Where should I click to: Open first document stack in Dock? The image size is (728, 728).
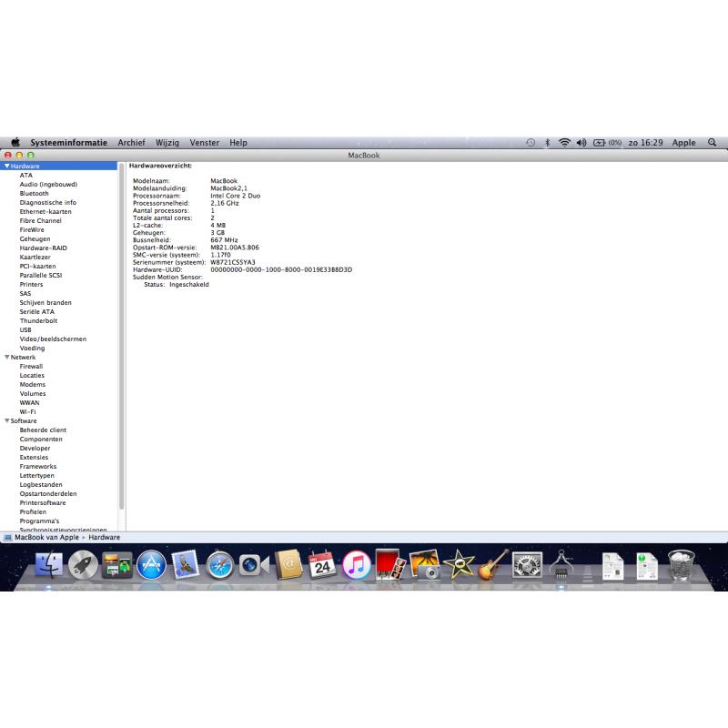click(x=612, y=565)
